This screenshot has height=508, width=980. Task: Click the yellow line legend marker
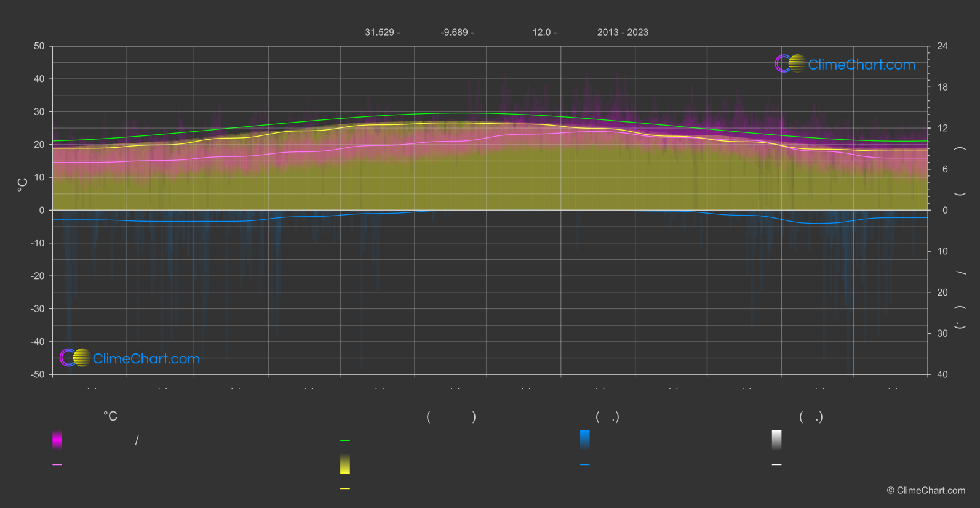click(345, 489)
